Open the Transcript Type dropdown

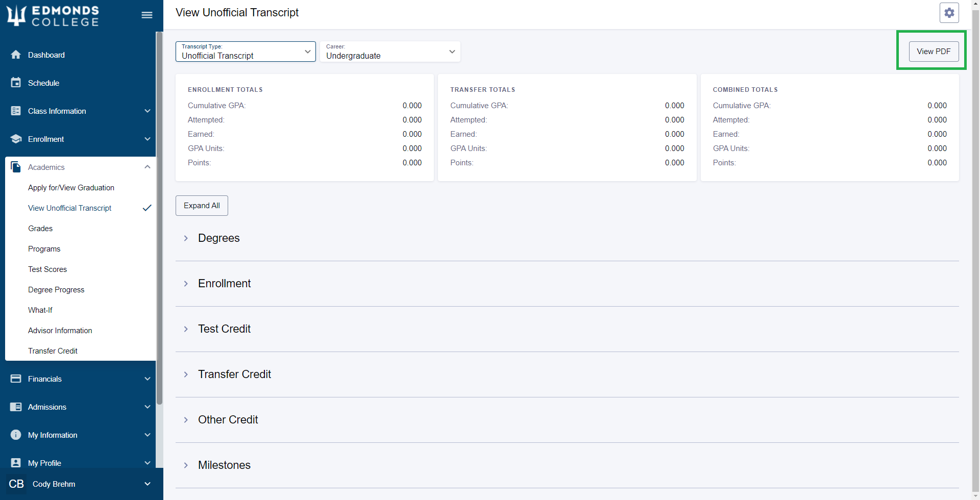coord(246,52)
